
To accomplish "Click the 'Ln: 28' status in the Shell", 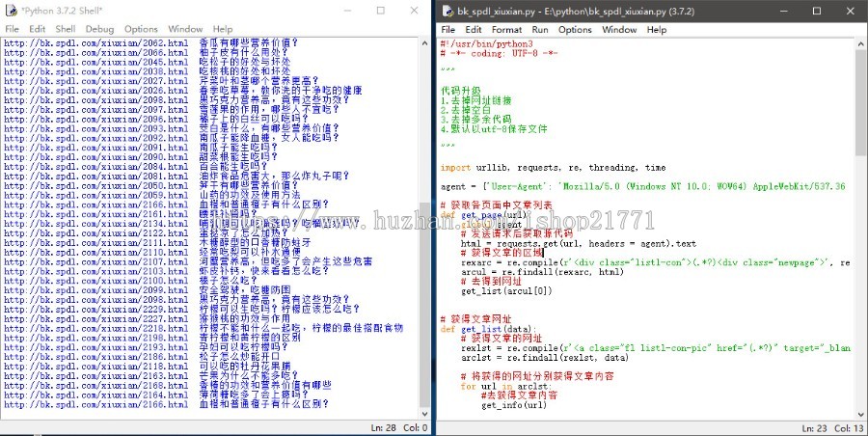I will point(383,427).
